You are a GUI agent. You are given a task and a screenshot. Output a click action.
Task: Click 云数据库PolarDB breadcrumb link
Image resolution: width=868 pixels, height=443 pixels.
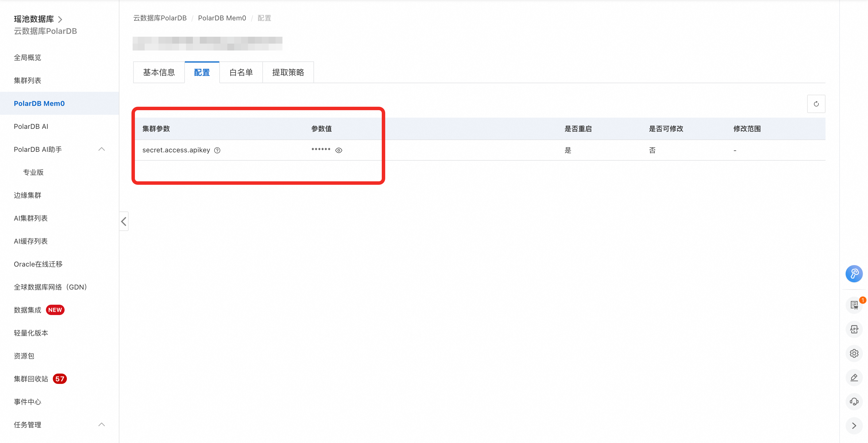click(x=160, y=18)
